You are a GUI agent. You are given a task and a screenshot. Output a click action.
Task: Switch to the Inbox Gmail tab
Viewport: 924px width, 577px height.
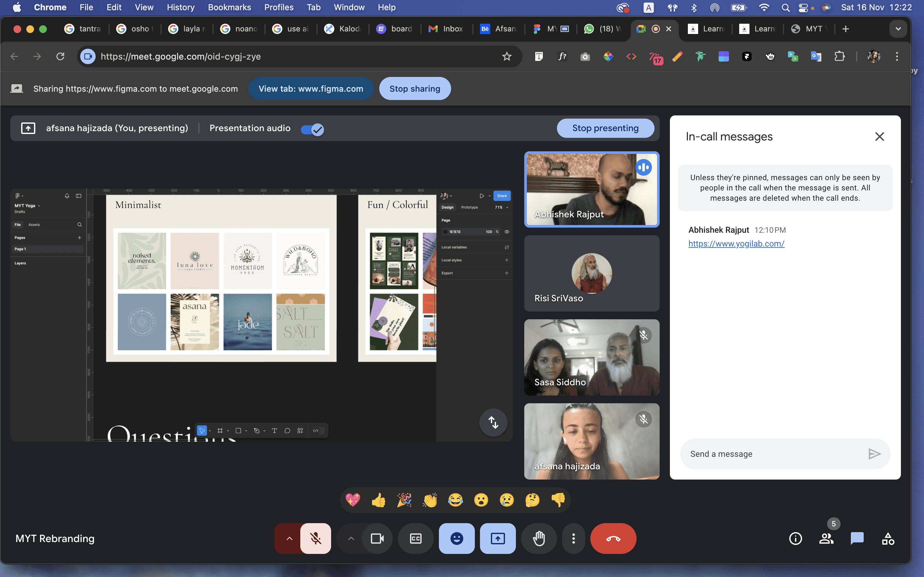click(x=446, y=29)
